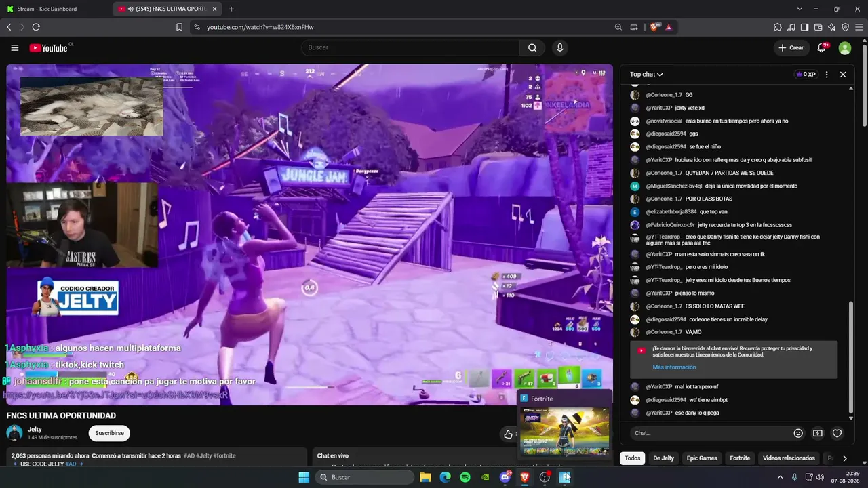Image resolution: width=868 pixels, height=488 pixels.
Task: Select the Epic Games chip
Action: coord(702,458)
